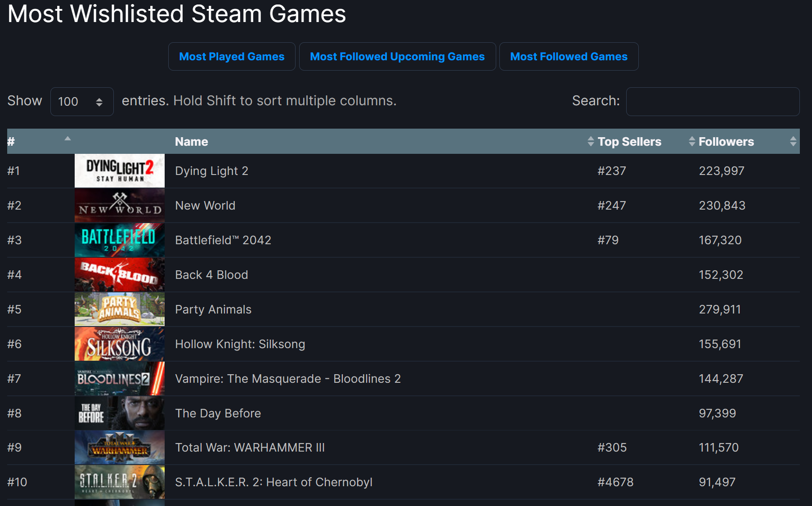Open New World game thumbnail

pyautogui.click(x=120, y=206)
